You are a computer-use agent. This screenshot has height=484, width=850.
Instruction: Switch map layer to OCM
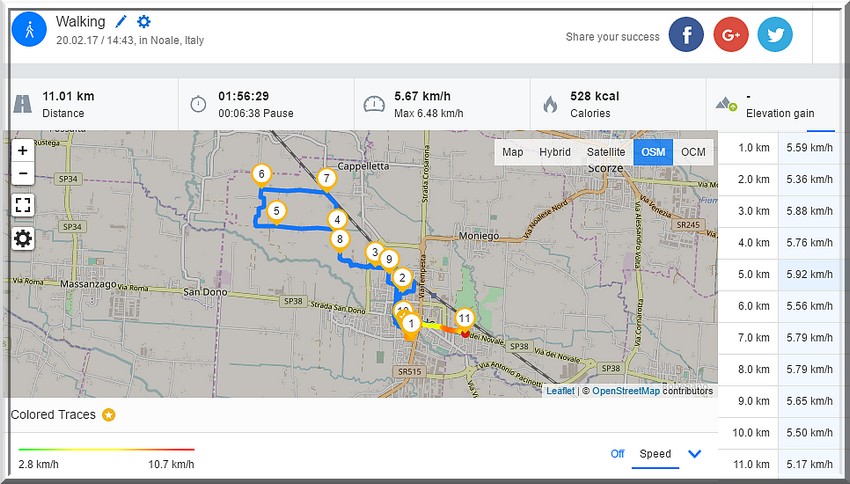693,152
